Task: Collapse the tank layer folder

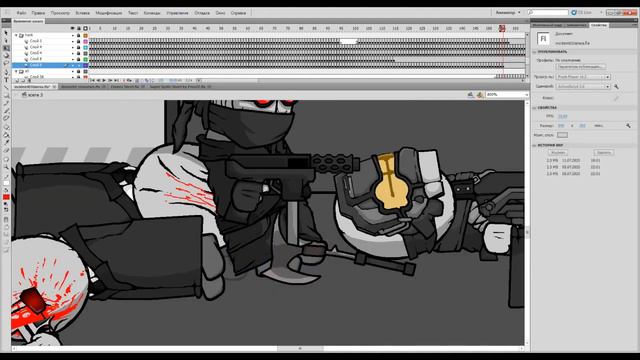Action: pos(16,36)
